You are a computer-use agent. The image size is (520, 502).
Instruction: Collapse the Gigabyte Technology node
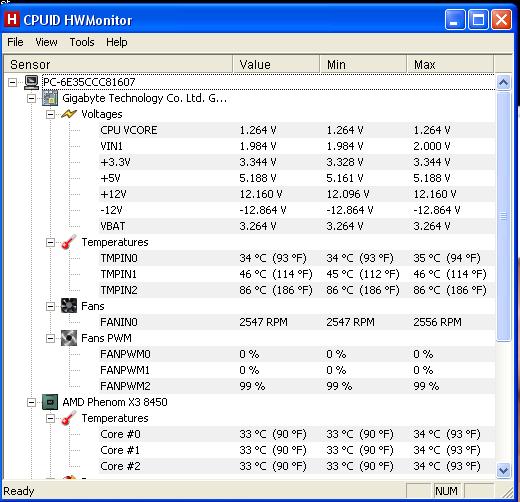(31, 98)
